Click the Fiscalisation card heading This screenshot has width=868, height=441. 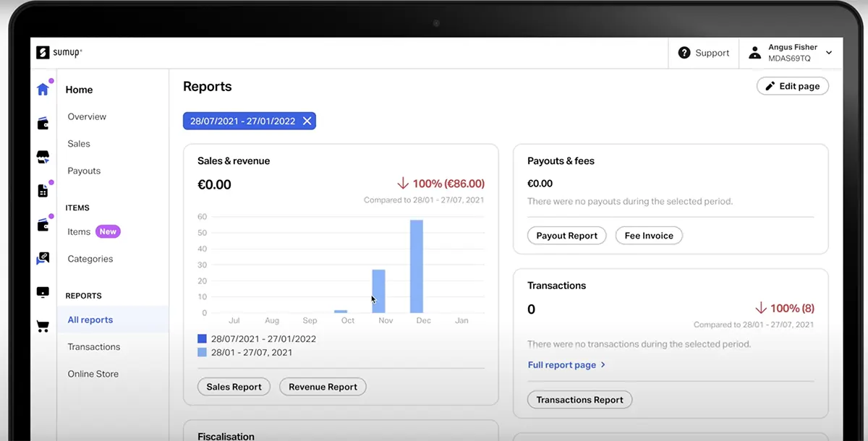226,437
